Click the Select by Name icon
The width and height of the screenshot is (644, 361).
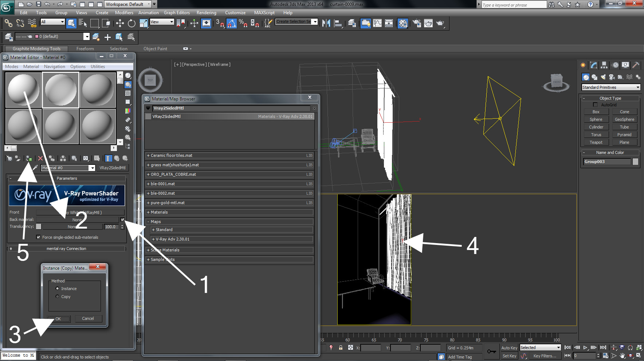tap(83, 23)
